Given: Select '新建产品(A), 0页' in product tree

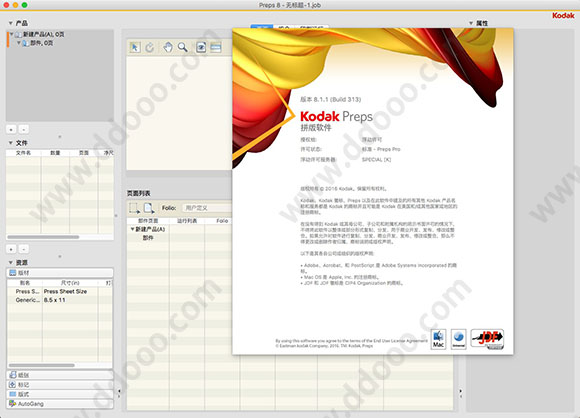Looking at the screenshot, I should [x=44, y=34].
